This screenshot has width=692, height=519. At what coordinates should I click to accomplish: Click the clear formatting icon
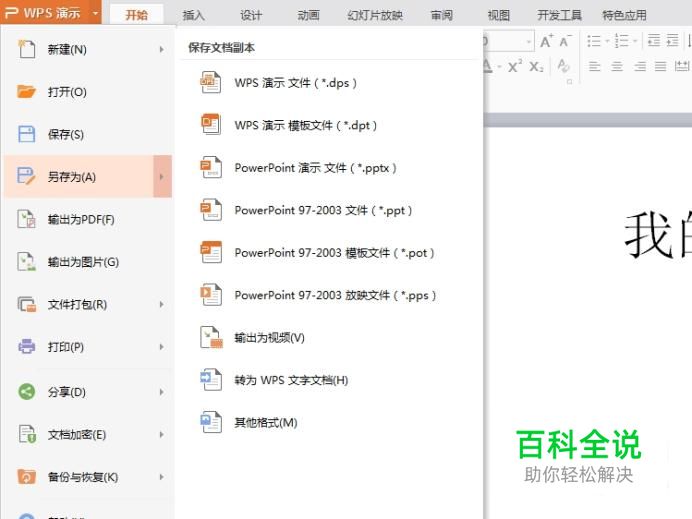click(564, 66)
